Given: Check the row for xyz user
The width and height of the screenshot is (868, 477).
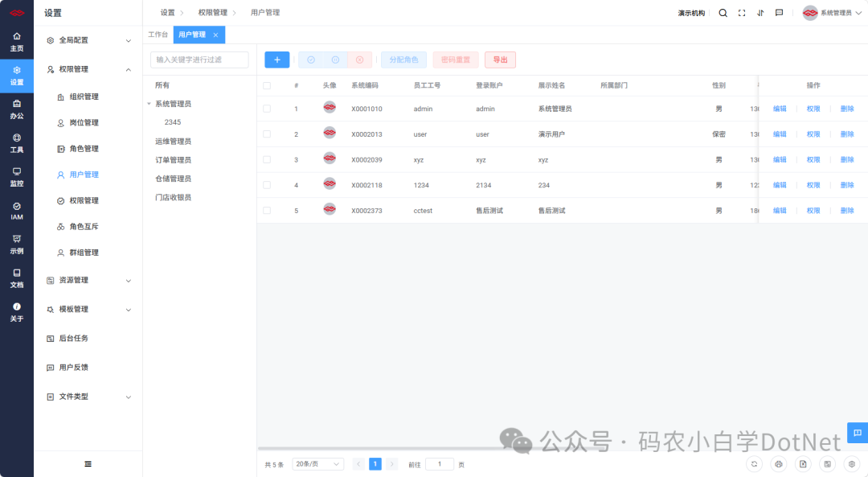Looking at the screenshot, I should pos(267,159).
